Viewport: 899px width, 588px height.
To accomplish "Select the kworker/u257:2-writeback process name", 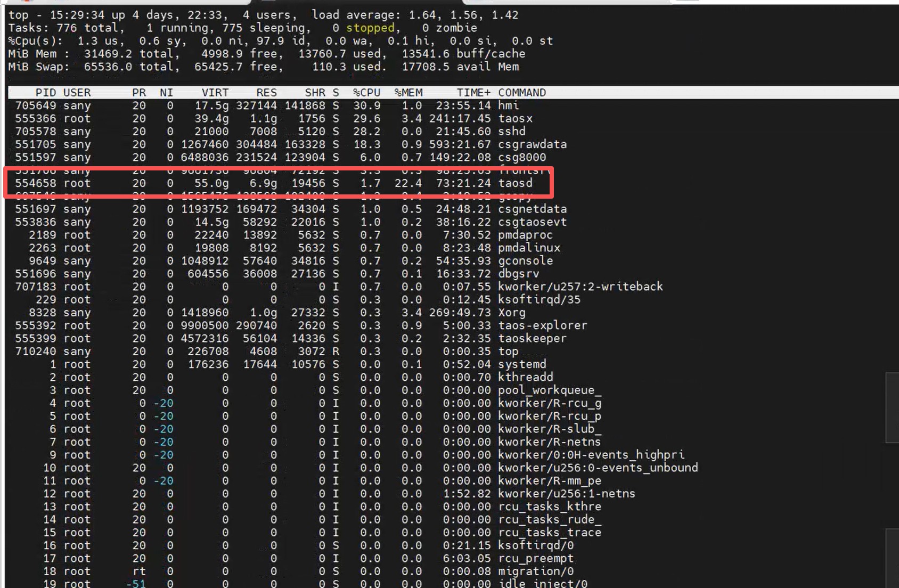I will coord(580,287).
